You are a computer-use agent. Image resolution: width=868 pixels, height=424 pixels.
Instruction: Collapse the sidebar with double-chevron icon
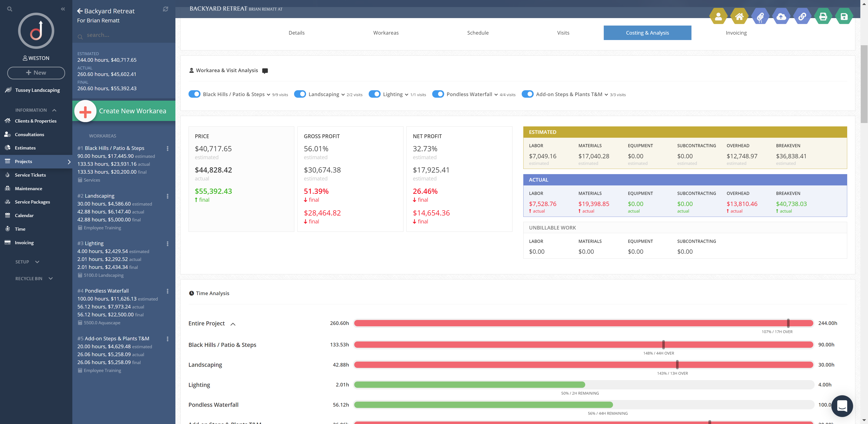(63, 9)
